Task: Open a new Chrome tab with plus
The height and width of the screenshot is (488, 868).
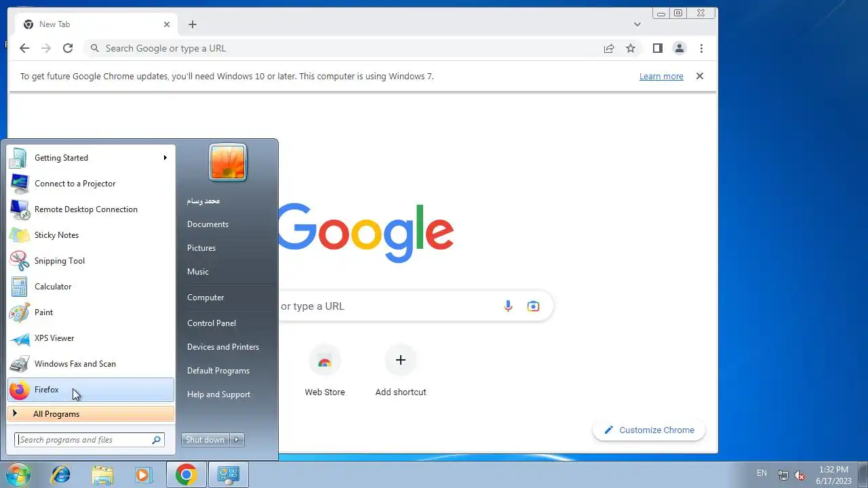Action: 193,24
